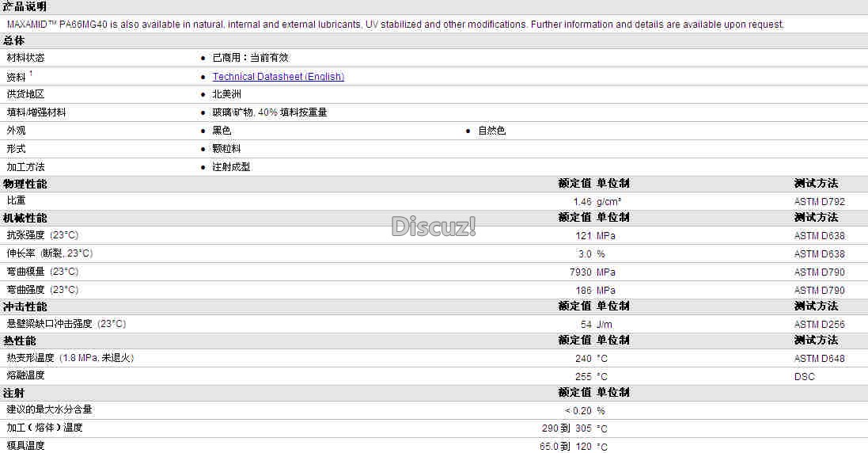Click the 供货地区 row label

[25, 94]
